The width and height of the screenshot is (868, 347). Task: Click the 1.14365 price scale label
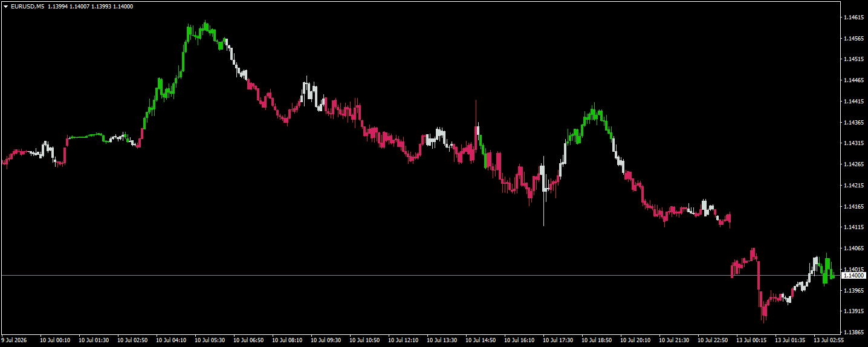point(852,123)
